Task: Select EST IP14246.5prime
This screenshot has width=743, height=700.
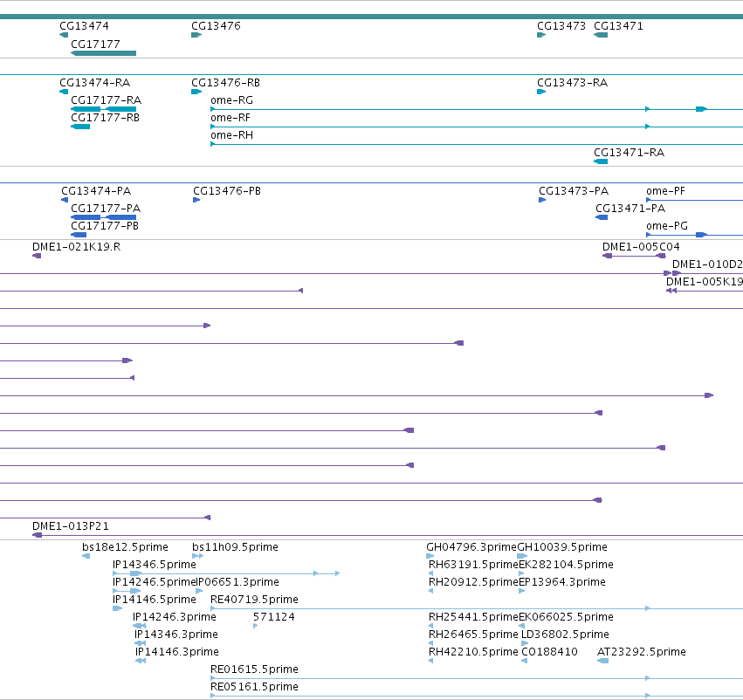Action: point(154,582)
